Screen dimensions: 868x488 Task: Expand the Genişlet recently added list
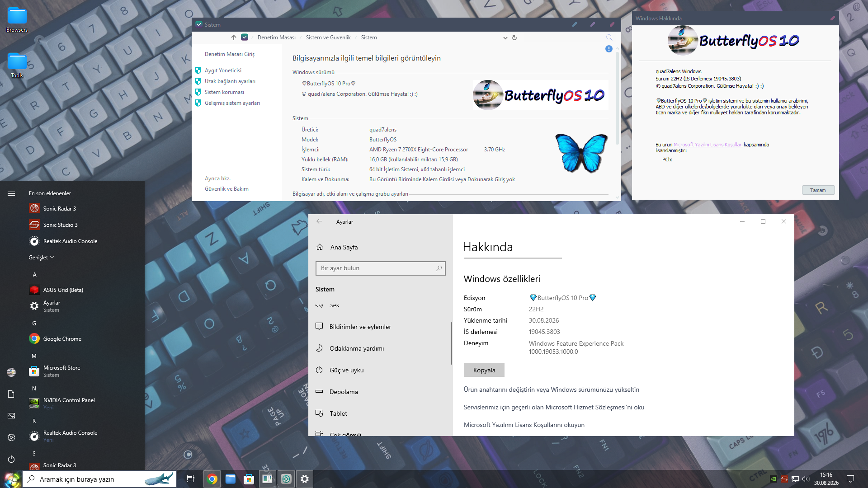point(41,257)
